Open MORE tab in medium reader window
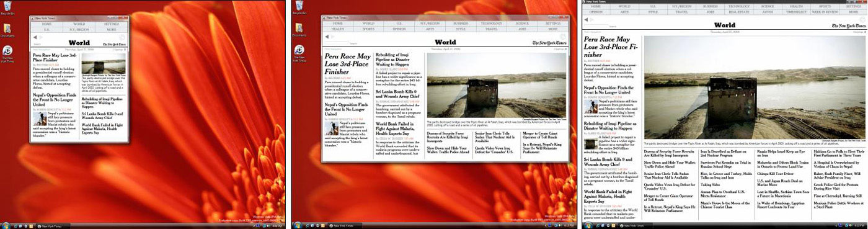 coord(553,29)
